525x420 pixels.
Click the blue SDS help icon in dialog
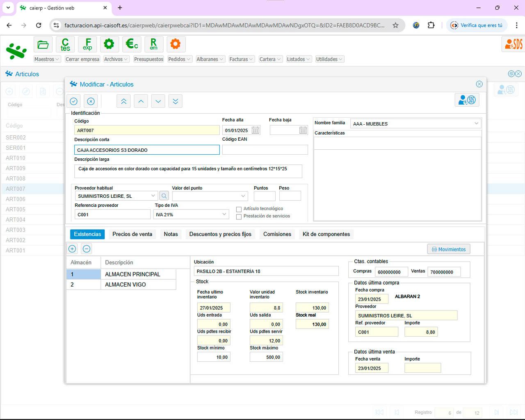coord(467,100)
